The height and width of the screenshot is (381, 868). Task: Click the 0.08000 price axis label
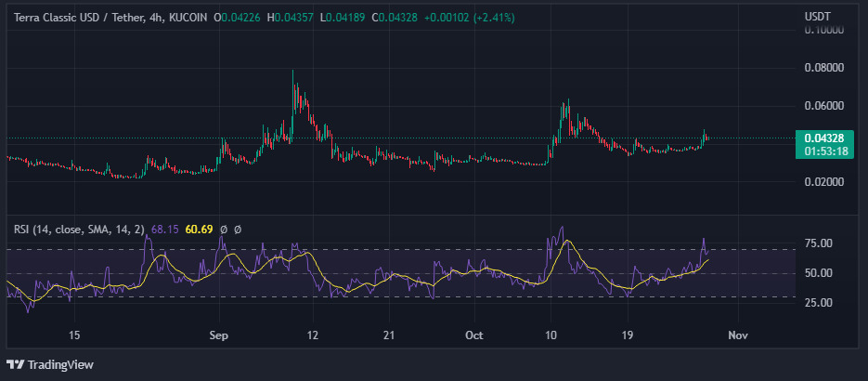click(x=824, y=68)
